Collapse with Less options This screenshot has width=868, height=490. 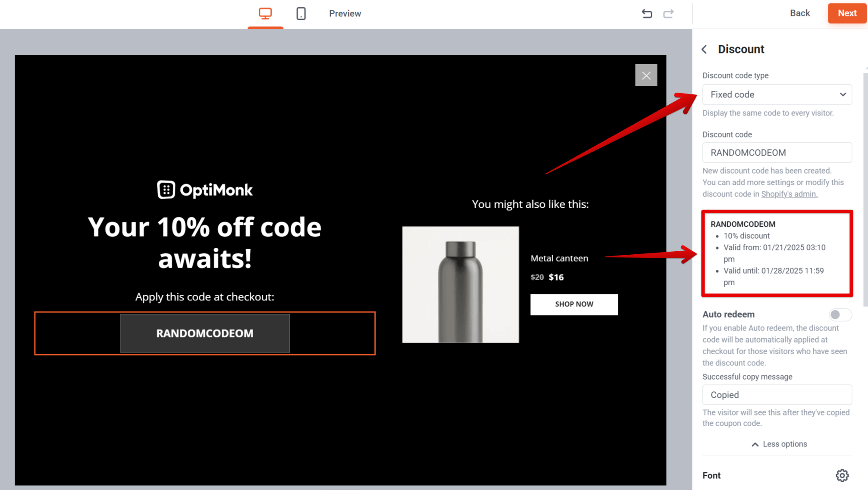779,444
